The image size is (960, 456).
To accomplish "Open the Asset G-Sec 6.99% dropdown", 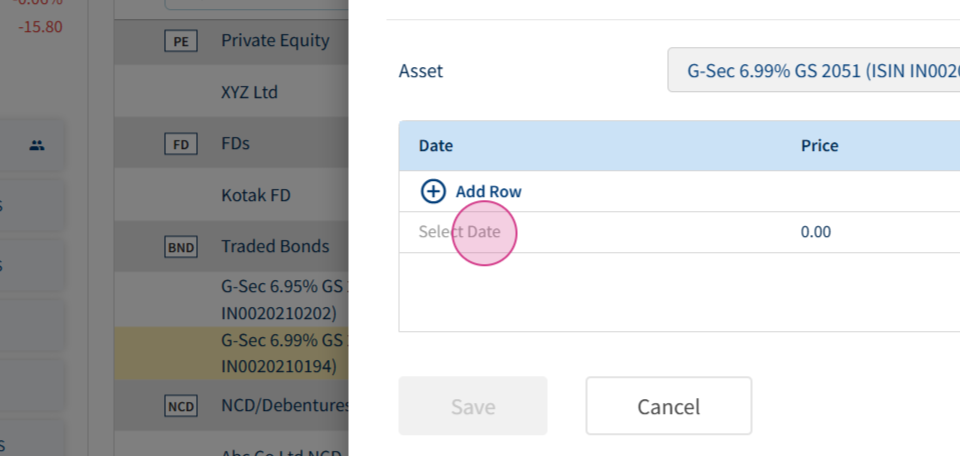I will (x=814, y=70).
